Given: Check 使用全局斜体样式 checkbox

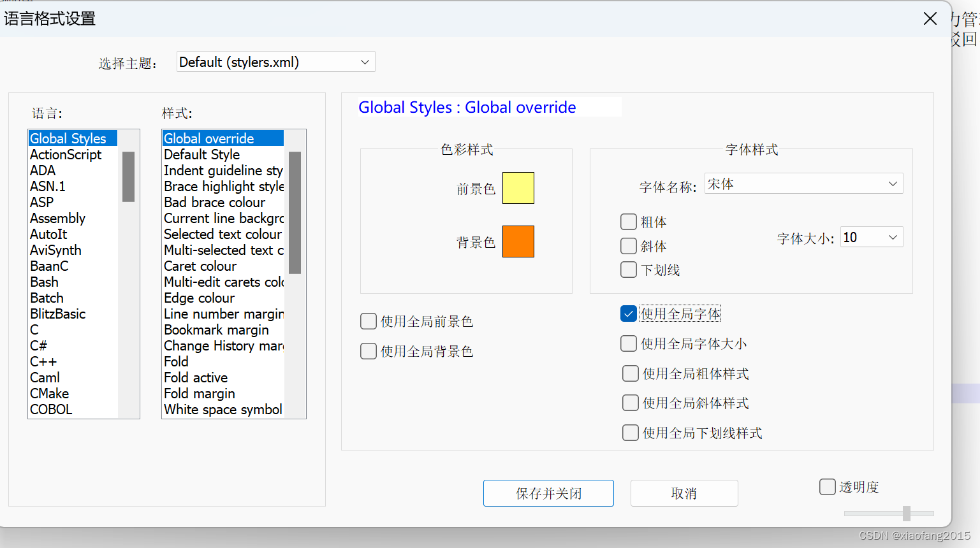Looking at the screenshot, I should point(631,403).
